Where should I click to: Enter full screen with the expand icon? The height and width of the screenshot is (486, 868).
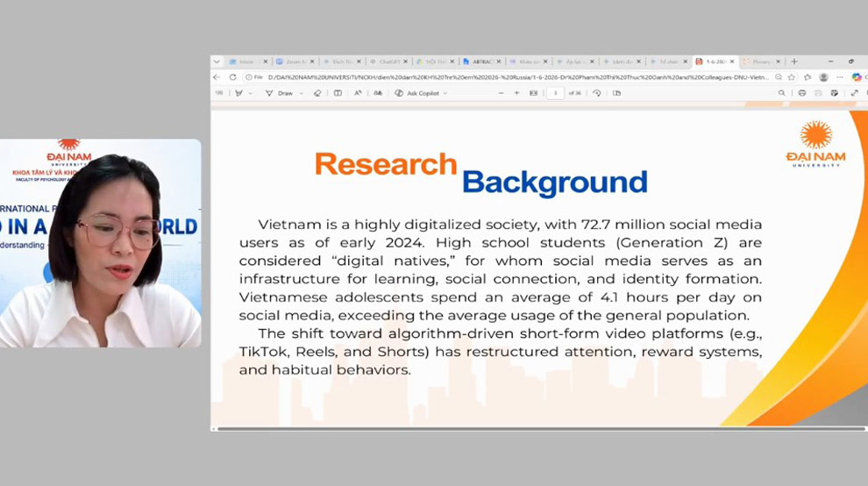click(x=854, y=93)
